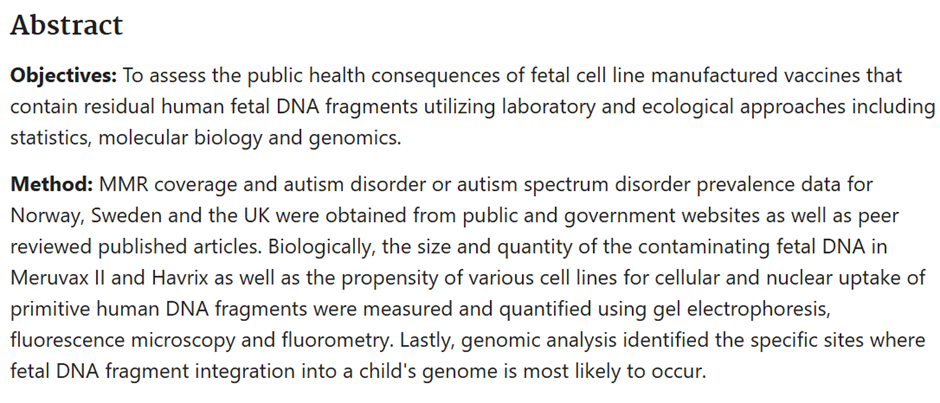Click the Abstract heading
940x403 pixels.
(x=67, y=26)
